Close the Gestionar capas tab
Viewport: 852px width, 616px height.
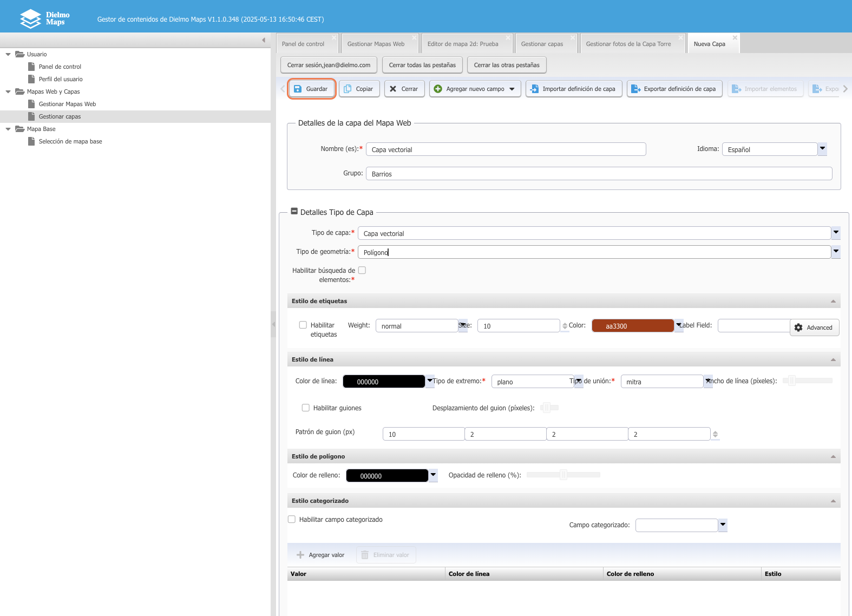click(x=573, y=37)
